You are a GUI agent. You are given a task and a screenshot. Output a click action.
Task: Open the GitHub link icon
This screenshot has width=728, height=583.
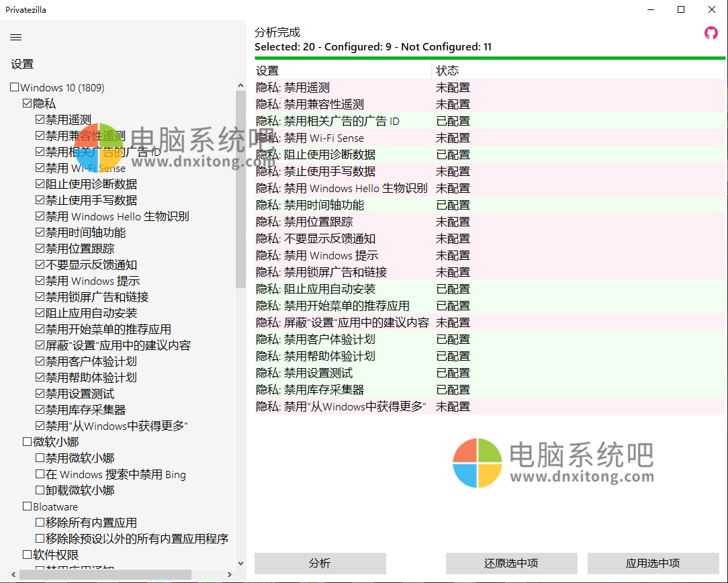click(x=711, y=33)
